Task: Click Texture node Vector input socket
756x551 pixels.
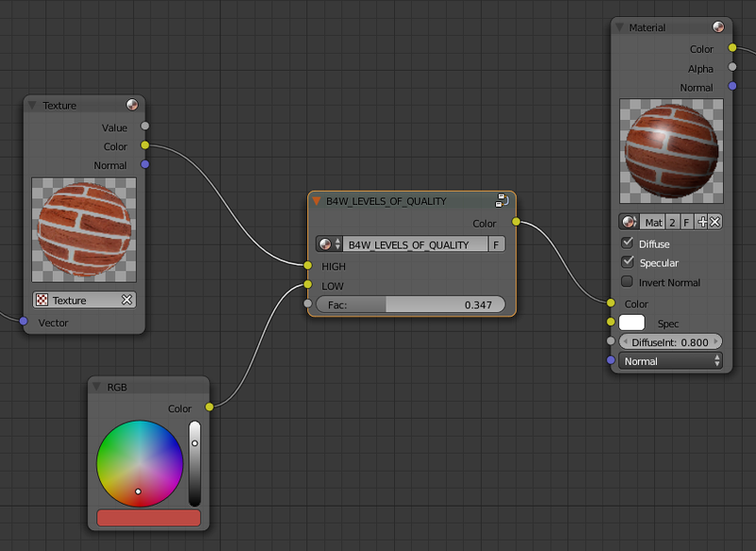Action: 23,321
